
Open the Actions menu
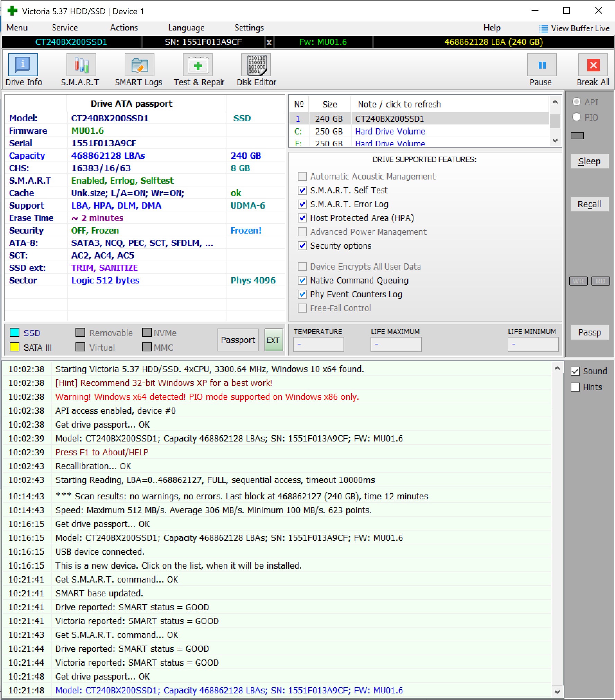(124, 28)
